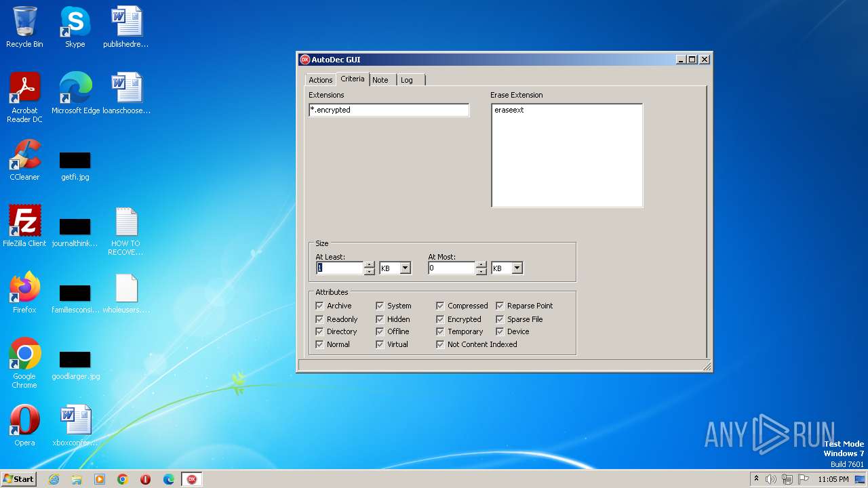Open the At Least size unit dropdown
Screen dimensions: 868x488
405,268
